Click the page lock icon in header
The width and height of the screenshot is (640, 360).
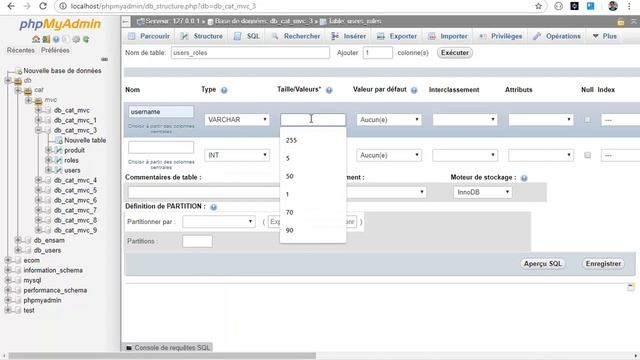click(621, 22)
